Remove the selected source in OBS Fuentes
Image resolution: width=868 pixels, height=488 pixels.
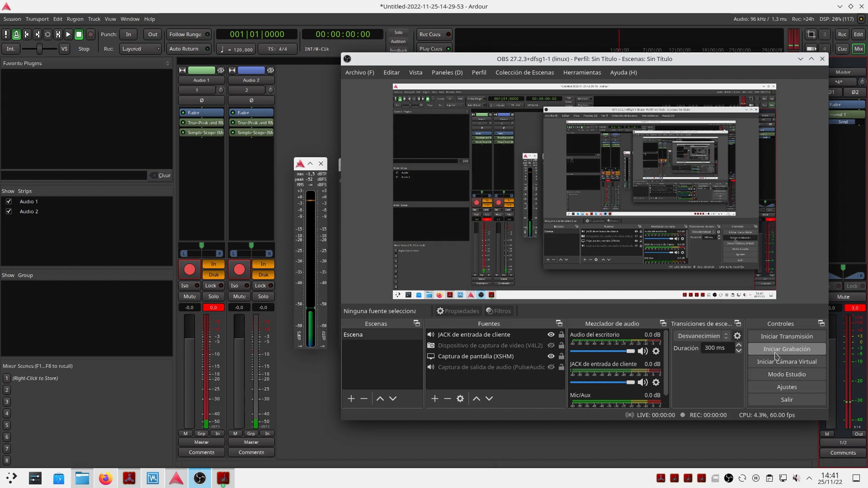pos(447,398)
